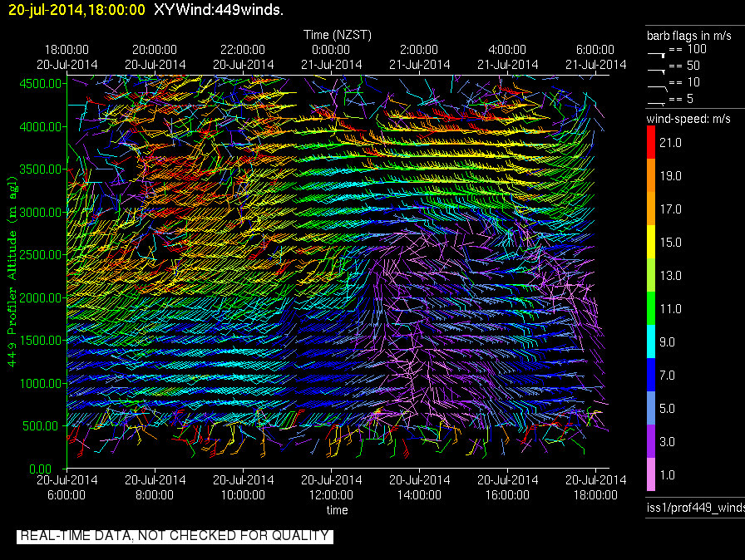Image resolution: width=745 pixels, height=560 pixels.
Task: Click the dark blue 7.0 wind-speed swatch
Action: 651,375
